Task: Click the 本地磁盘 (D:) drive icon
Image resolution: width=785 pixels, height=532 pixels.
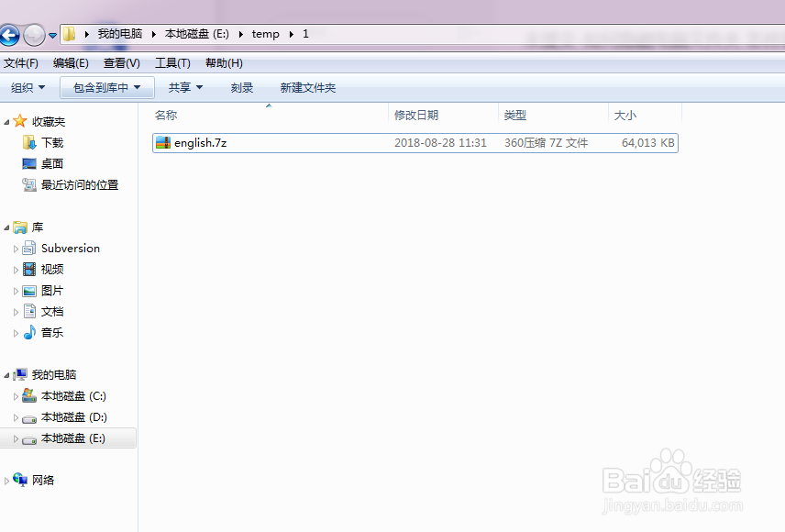Action: point(29,417)
